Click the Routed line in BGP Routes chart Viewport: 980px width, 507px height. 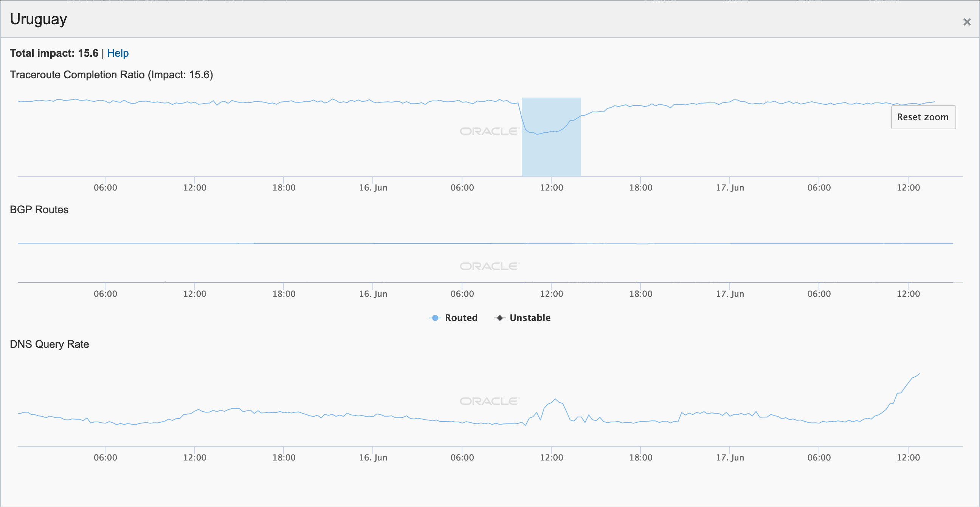[x=380, y=243]
